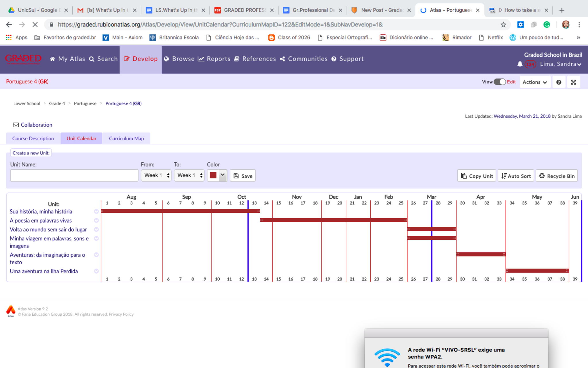The width and height of the screenshot is (588, 368).
Task: Click the fullscreen expand icon
Action: [573, 82]
